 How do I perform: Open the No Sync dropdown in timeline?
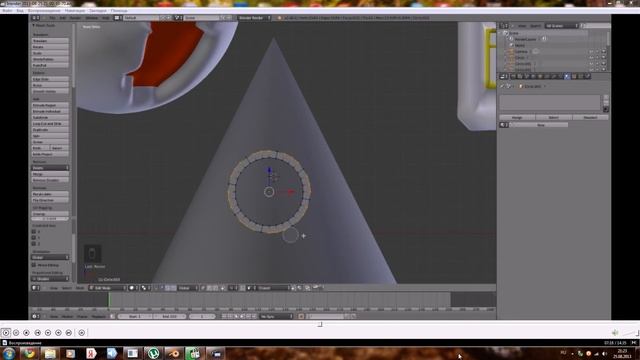[x=276, y=316]
